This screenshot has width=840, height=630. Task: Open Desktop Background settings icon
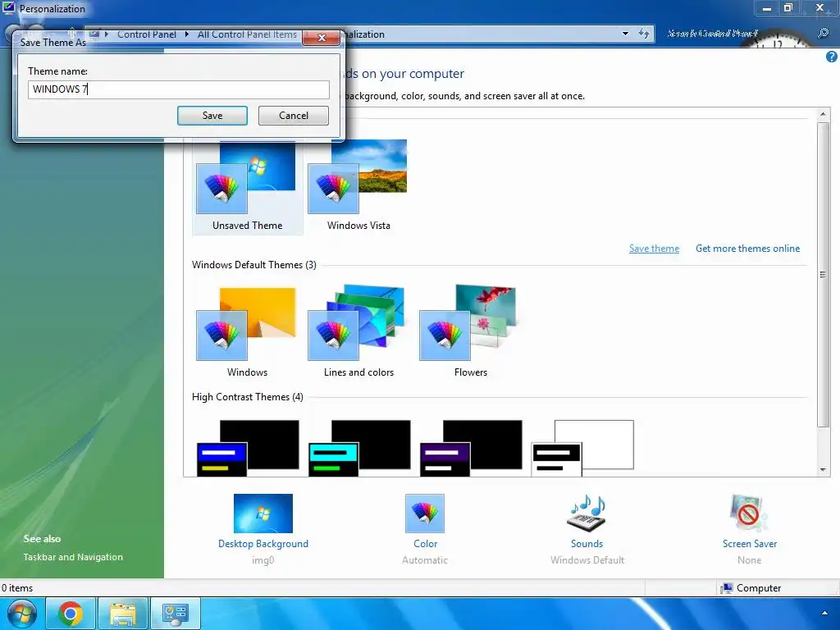(263, 514)
